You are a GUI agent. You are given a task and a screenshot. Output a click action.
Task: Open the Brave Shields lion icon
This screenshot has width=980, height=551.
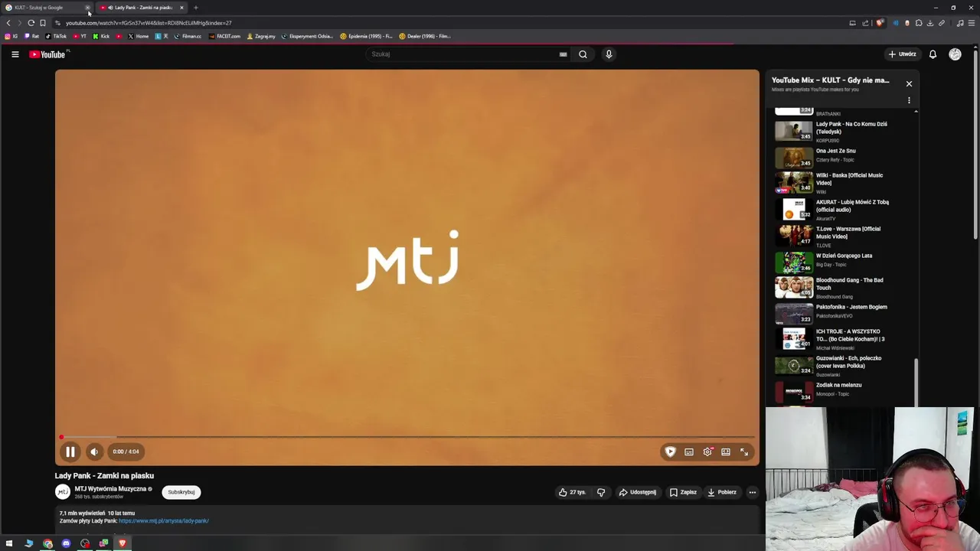(880, 23)
